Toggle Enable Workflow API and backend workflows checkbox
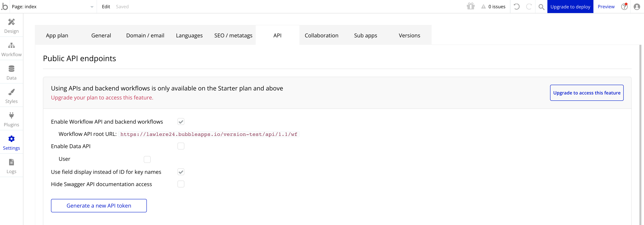Screen dimensions: 644x225 click(181, 122)
